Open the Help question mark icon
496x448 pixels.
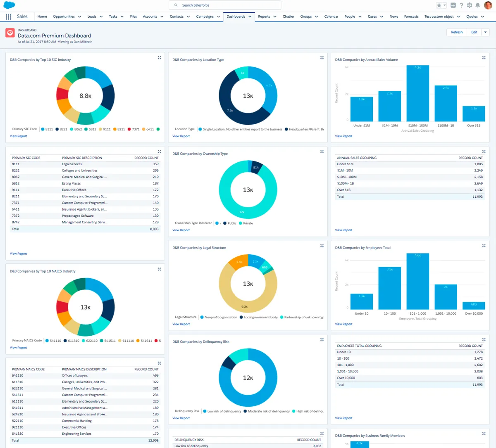point(461,5)
